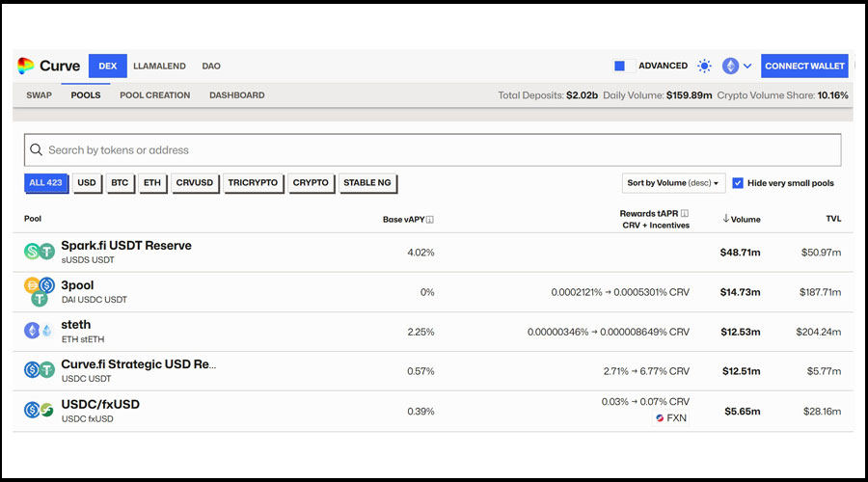Click the FXN incentive token badge
Image resolution: width=868 pixels, height=482 pixels.
(670, 418)
